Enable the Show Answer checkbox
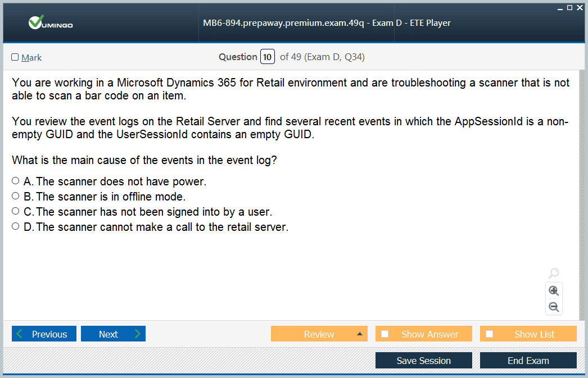The width and height of the screenshot is (588, 378). [385, 334]
